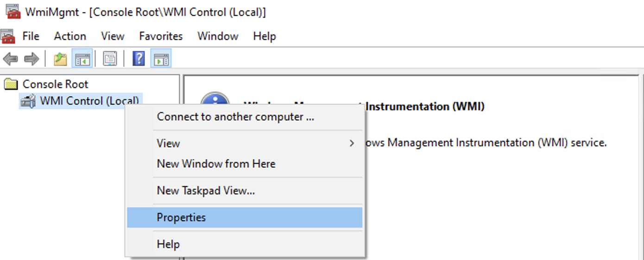644x260 pixels.
Task: Click the Up One Level folder icon
Action: (x=60, y=59)
